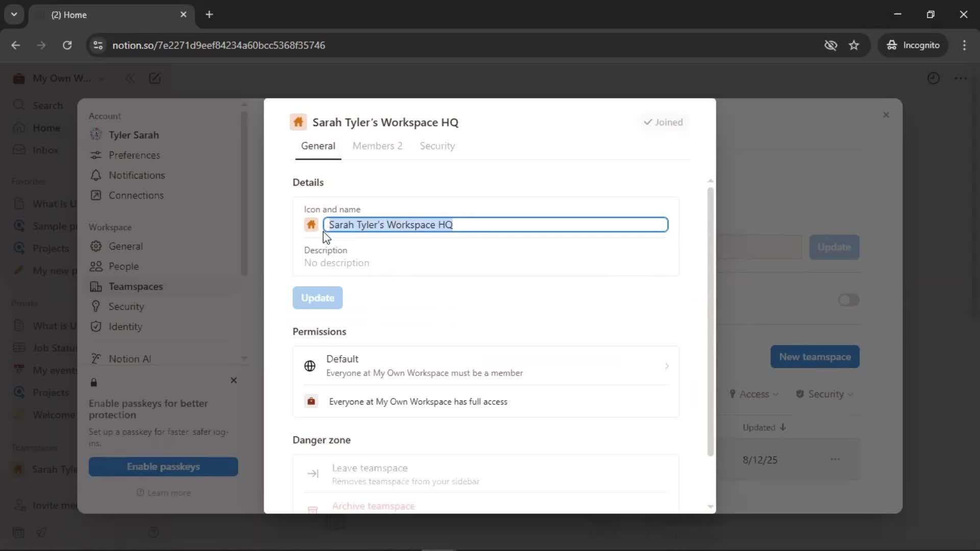Open the Security filter dropdown

[x=825, y=394]
